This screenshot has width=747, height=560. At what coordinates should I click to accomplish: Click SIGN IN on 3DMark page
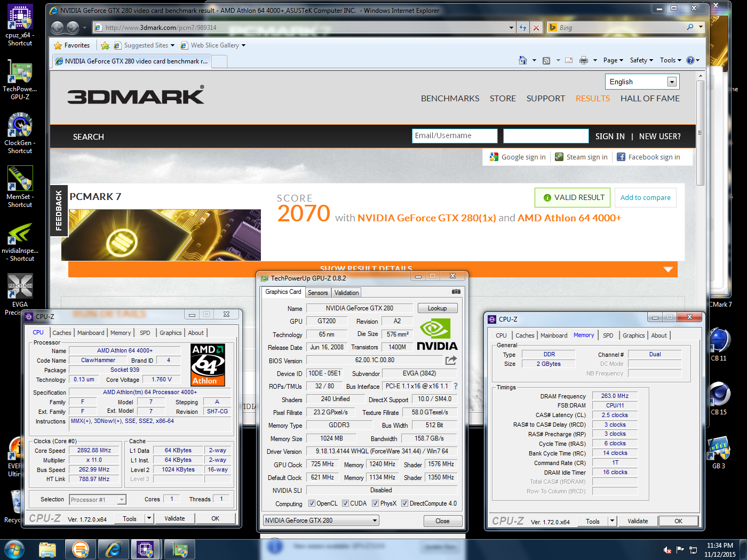click(610, 137)
